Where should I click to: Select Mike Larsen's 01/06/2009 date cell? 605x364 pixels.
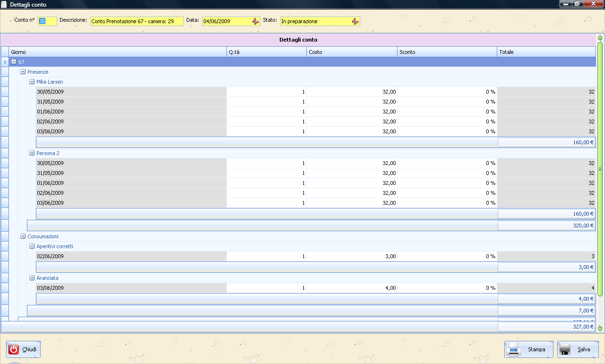131,112
